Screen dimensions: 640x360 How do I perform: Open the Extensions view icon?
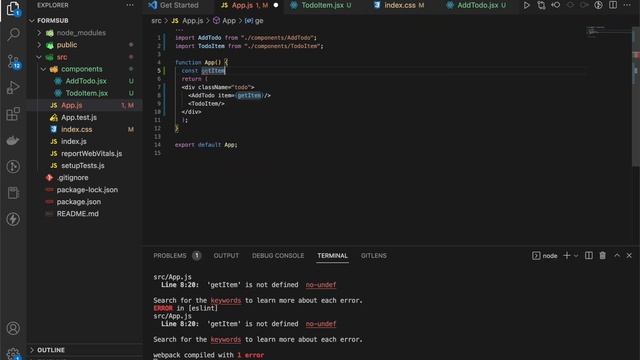pyautogui.click(x=13, y=114)
